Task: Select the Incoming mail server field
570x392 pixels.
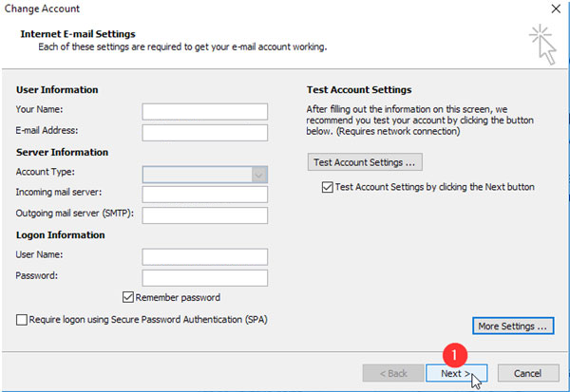Action: (x=204, y=195)
